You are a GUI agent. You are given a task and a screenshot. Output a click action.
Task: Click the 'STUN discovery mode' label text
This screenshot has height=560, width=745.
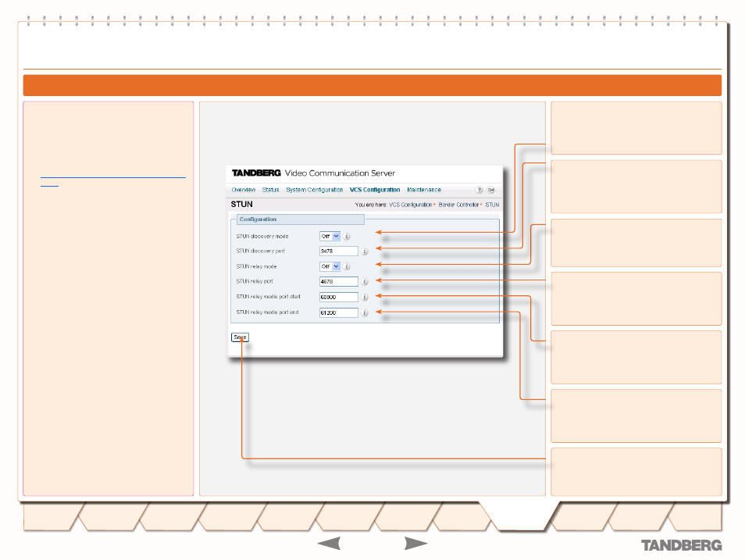[262, 237]
